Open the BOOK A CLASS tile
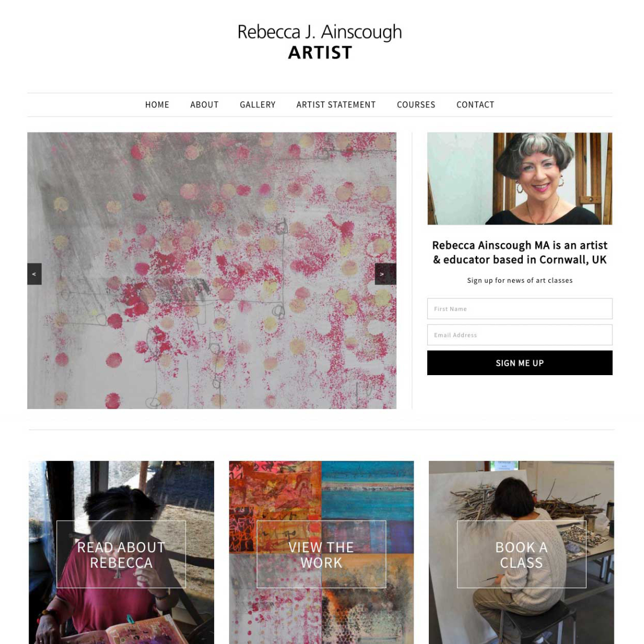Screen dimensions: 644x644 coord(522,554)
